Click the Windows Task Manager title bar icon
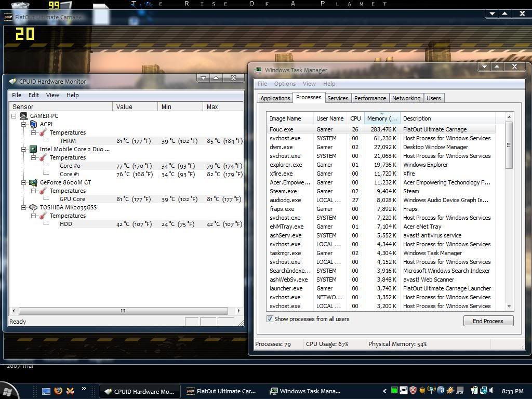The width and height of the screenshot is (532, 399). pos(259,70)
